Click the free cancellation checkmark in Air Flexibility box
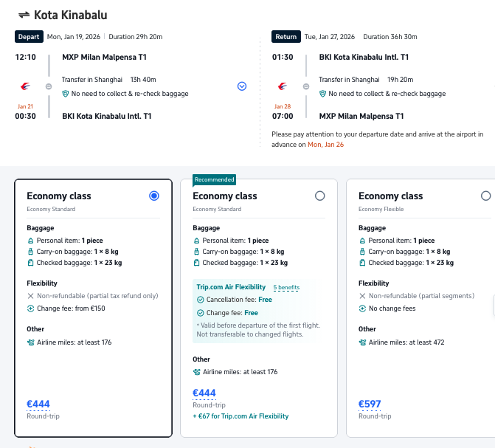Viewport: 495px width, 448px height. [x=200, y=300]
